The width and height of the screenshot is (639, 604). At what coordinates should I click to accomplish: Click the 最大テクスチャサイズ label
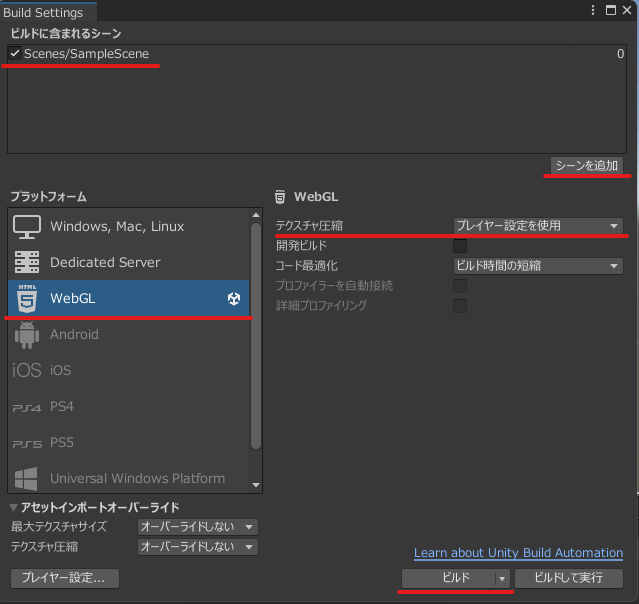click(x=59, y=527)
